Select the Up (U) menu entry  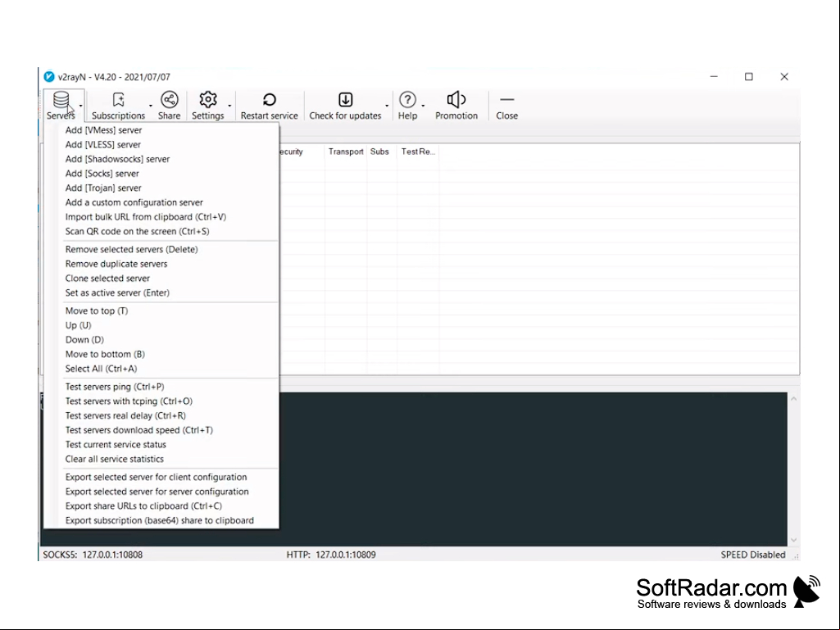(161, 326)
